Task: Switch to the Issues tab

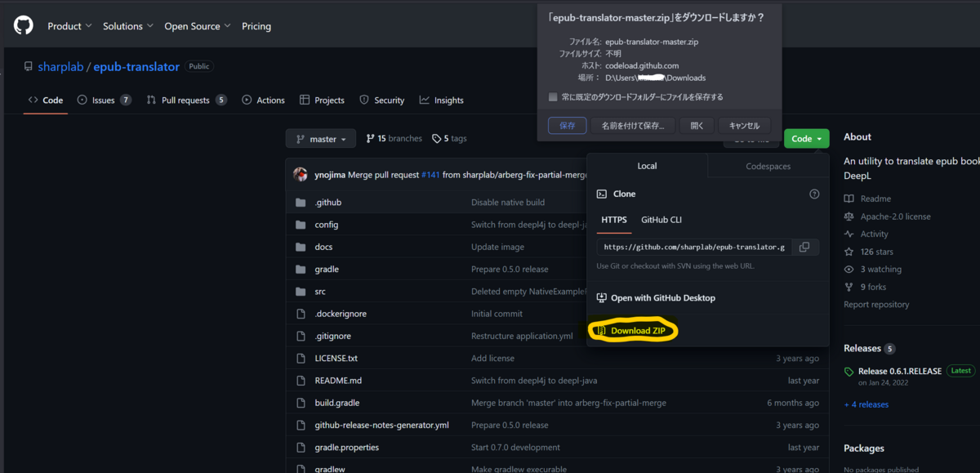Action: (x=104, y=100)
